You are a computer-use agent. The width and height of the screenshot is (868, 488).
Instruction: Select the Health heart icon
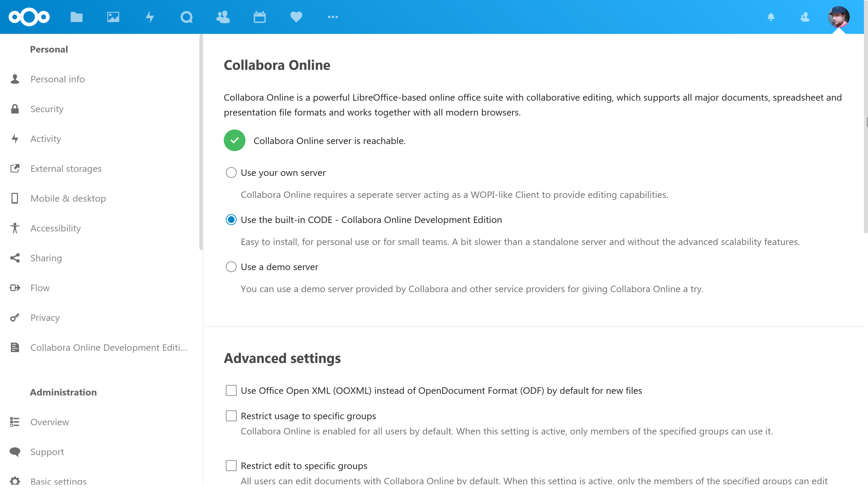coord(296,16)
